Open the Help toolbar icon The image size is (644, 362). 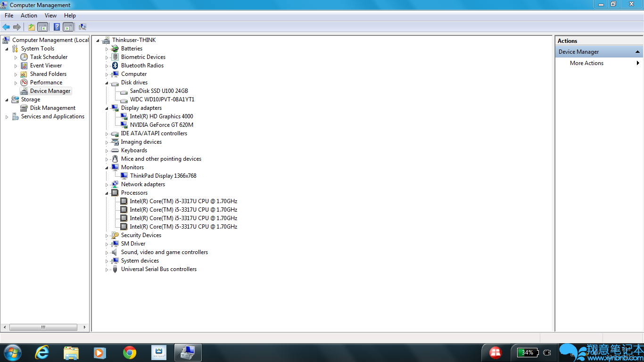(57, 27)
